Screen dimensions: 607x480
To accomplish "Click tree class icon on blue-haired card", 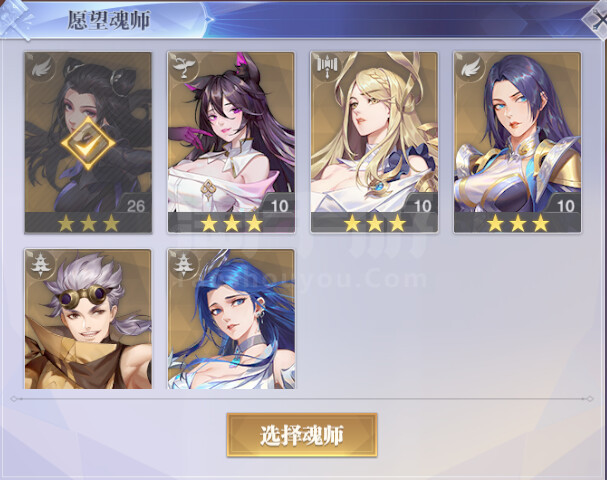I will tap(185, 265).
